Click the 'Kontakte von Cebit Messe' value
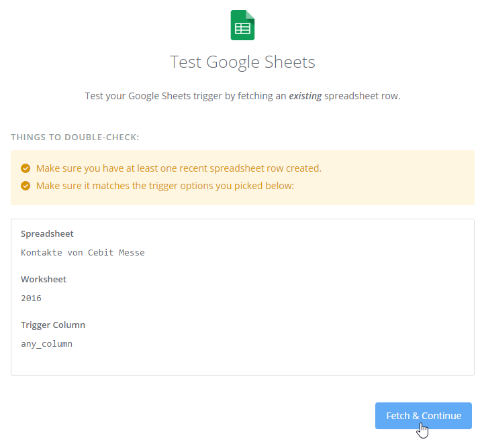 [83, 252]
